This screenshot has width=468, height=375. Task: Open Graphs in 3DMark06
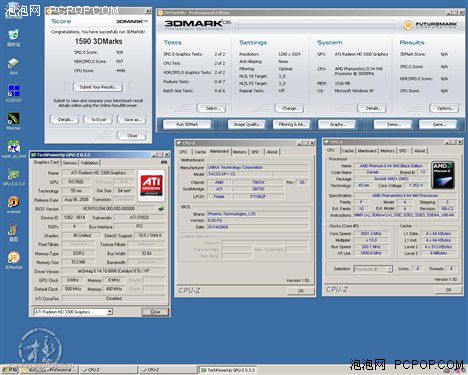[337, 124]
